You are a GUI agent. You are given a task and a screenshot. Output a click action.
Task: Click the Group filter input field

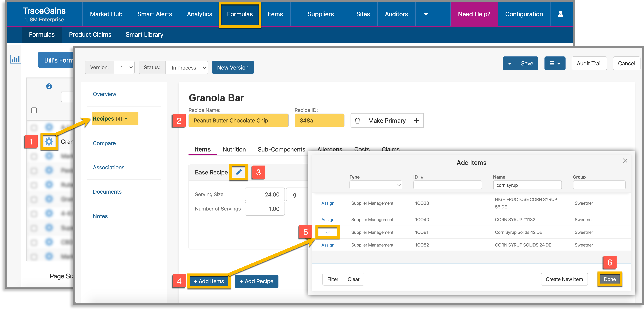click(x=599, y=185)
